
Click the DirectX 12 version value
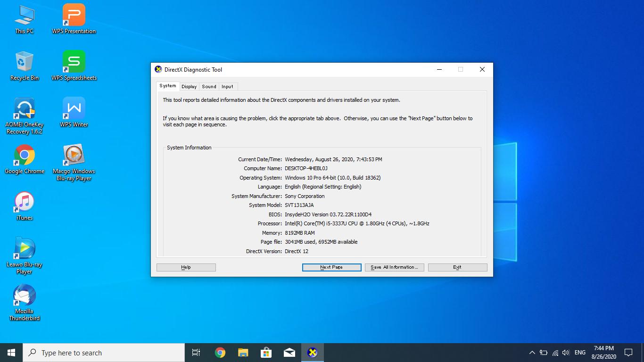297,251
